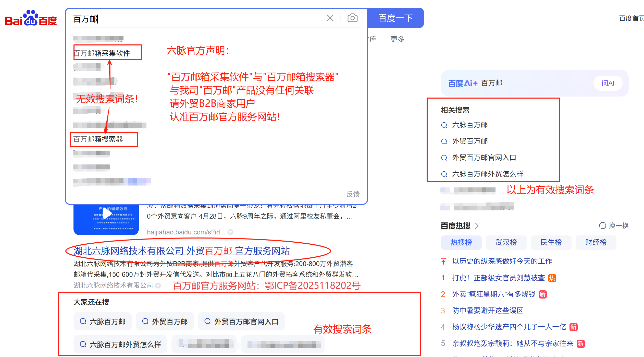The height and width of the screenshot is (357, 644).
Task: Click the verification icon after 湖北六脉网络技术有限公司
Action: (158, 285)
